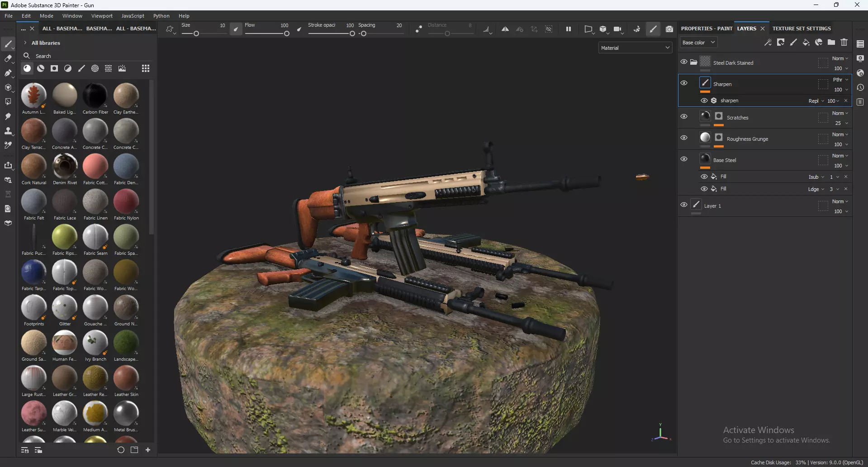Hide Layer 1
The height and width of the screenshot is (467, 868).
[684, 205]
